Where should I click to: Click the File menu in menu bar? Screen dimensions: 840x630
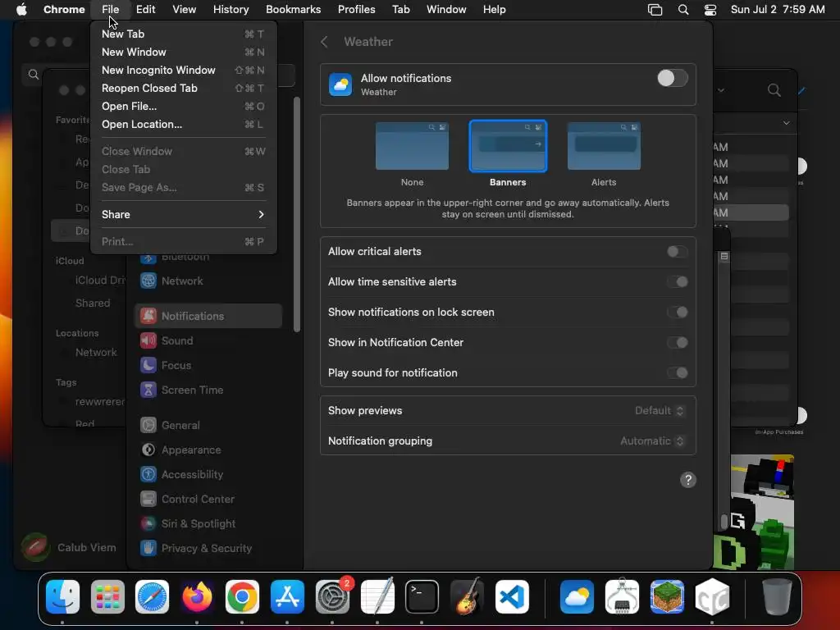(111, 9)
